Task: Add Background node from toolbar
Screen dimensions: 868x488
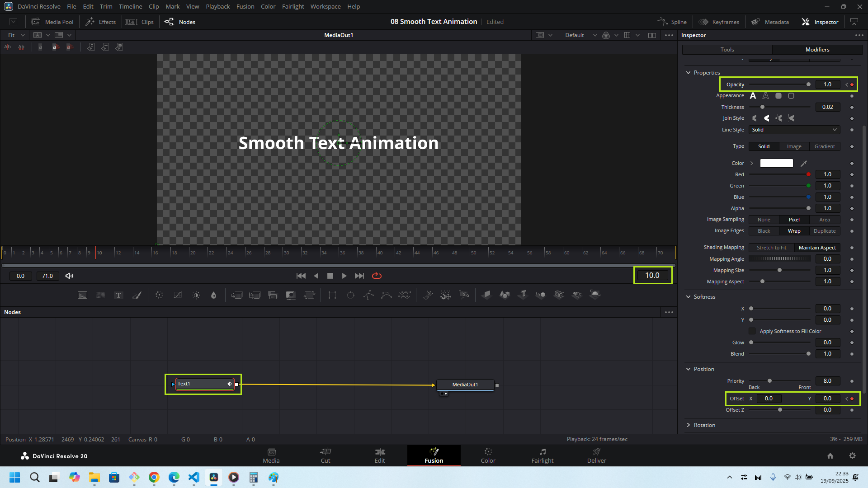Action: (82, 295)
